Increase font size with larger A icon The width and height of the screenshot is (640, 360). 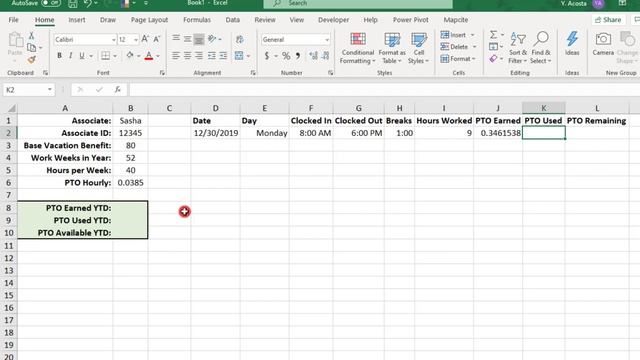pos(145,39)
